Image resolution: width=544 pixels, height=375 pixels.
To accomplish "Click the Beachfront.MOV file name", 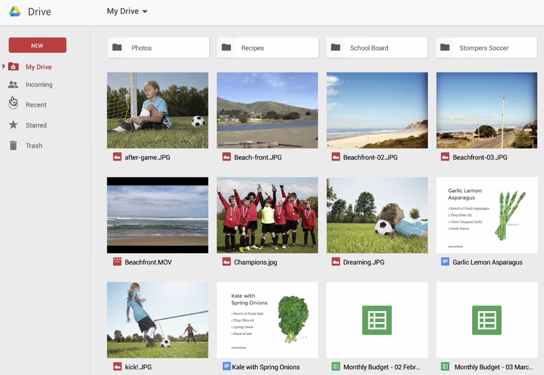I will [148, 262].
